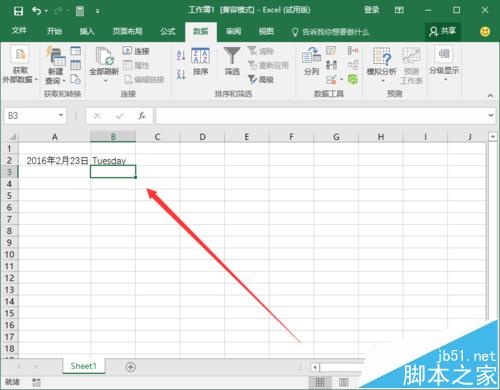Click green Manage Data Model icon
This screenshot has width=500, height=390.
point(353,79)
